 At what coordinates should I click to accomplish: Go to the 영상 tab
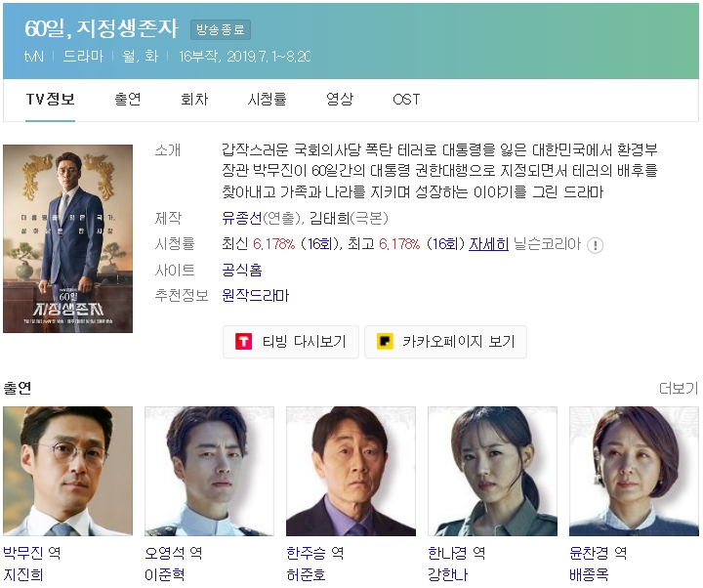point(340,99)
